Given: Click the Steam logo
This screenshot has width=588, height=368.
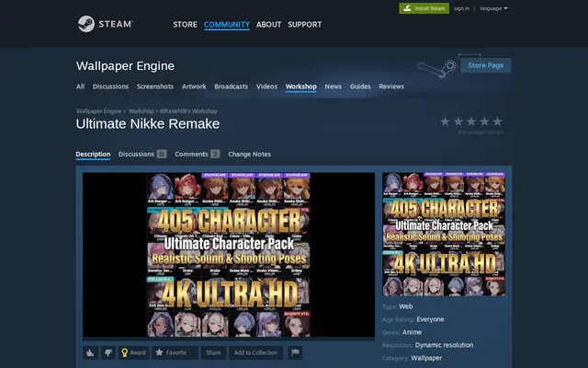Looking at the screenshot, I should (x=105, y=24).
